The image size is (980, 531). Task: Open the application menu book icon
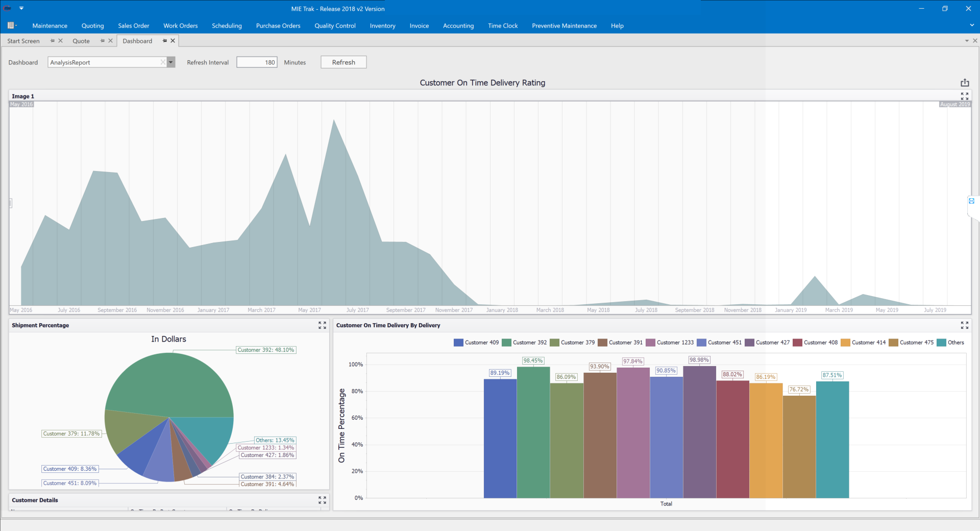tap(11, 25)
